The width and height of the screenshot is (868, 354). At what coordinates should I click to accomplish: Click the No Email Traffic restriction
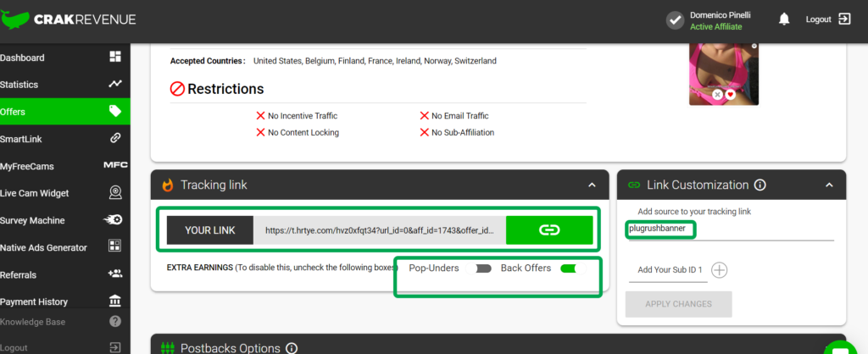point(454,116)
